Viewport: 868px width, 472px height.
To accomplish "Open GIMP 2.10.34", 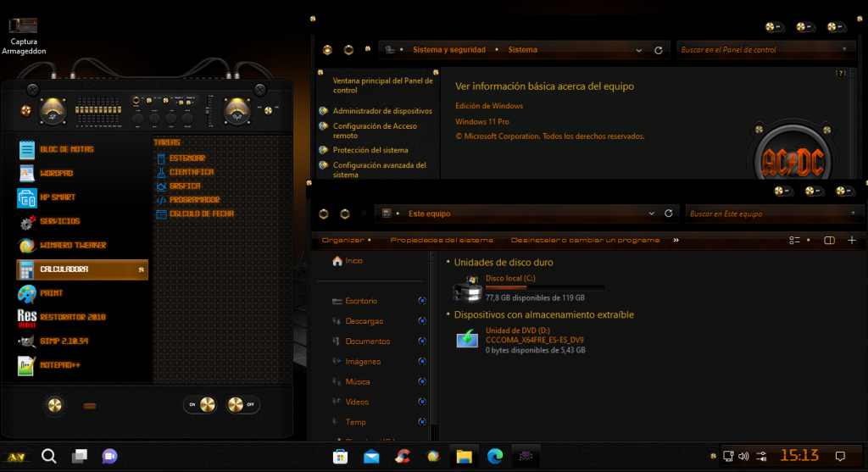I will click(82, 341).
